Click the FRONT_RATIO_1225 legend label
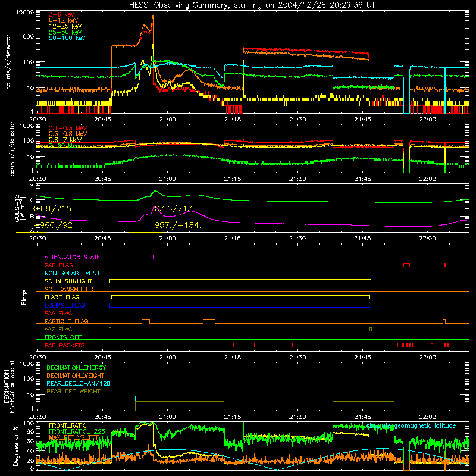Viewport: 476px width, 476px height. click(77, 432)
